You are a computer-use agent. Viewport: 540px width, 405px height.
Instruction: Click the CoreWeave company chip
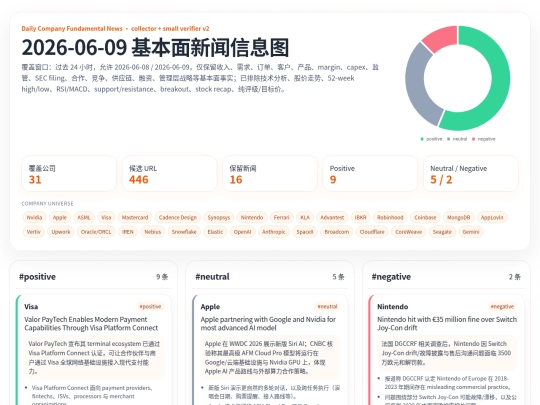408,232
